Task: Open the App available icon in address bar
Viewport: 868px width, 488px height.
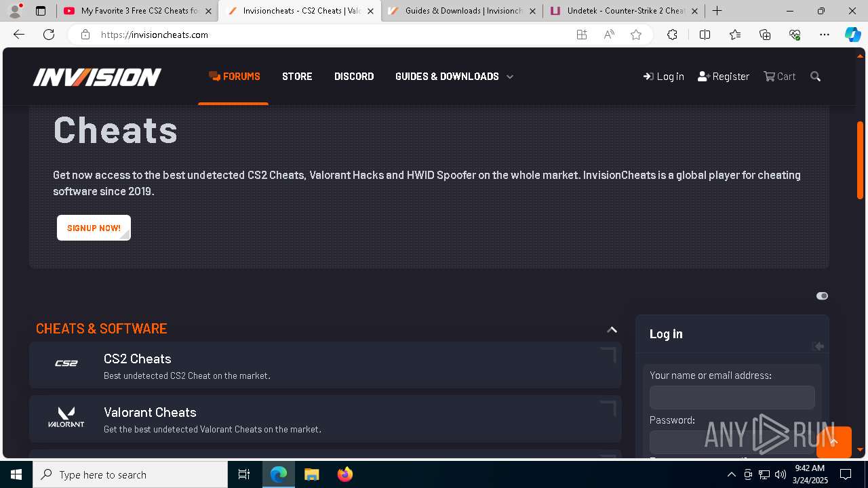Action: pyautogui.click(x=582, y=35)
